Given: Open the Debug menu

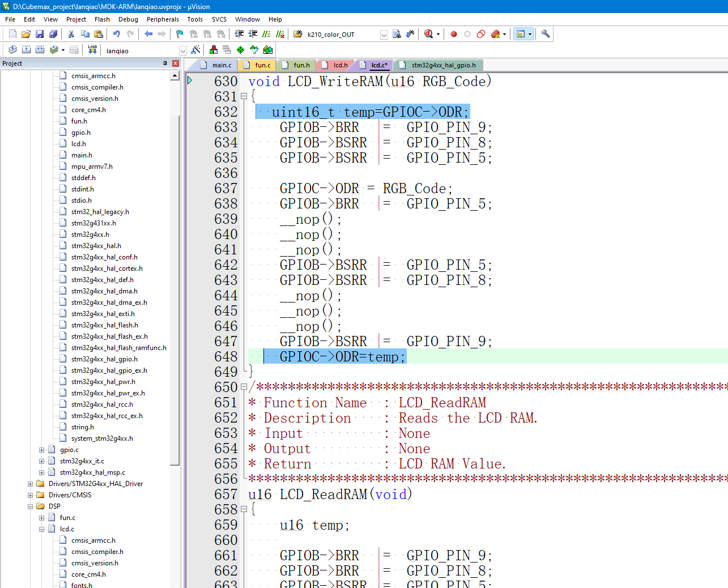Looking at the screenshot, I should pyautogui.click(x=128, y=19).
